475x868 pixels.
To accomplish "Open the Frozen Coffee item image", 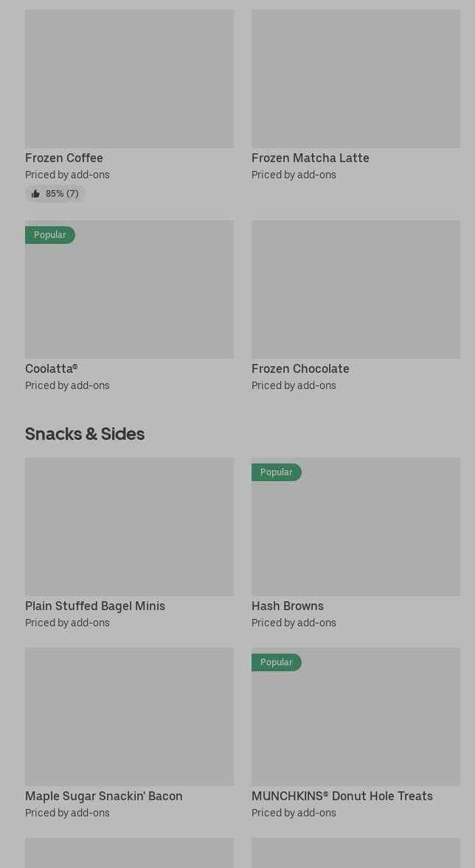I will click(x=129, y=79).
